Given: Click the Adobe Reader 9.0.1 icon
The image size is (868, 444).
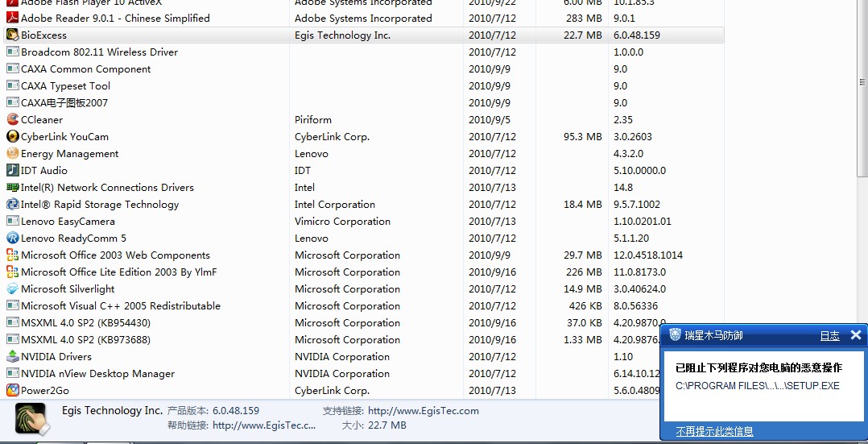Looking at the screenshot, I should (x=13, y=18).
